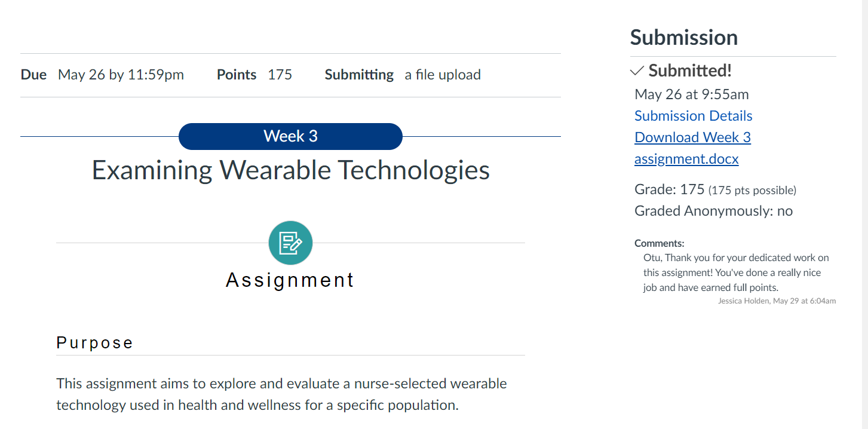Select the Assignment label below the icon
Image resolution: width=868 pixels, height=429 pixels.
point(290,279)
